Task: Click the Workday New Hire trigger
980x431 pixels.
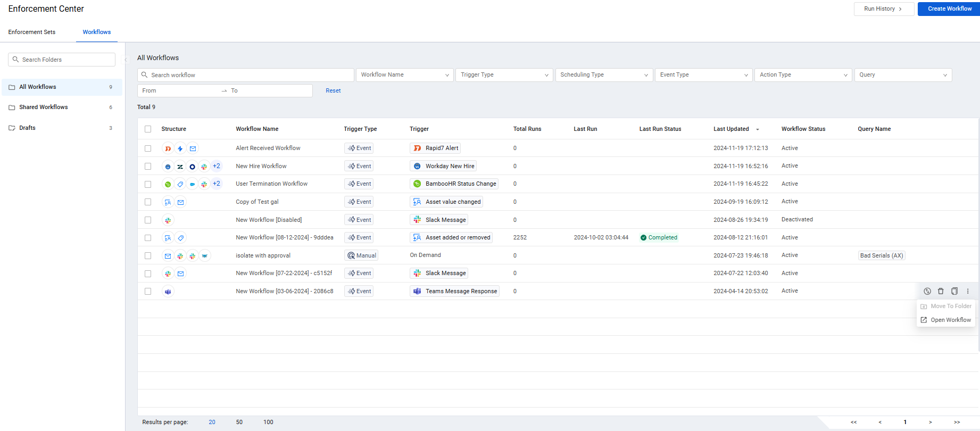Action: [x=443, y=166]
